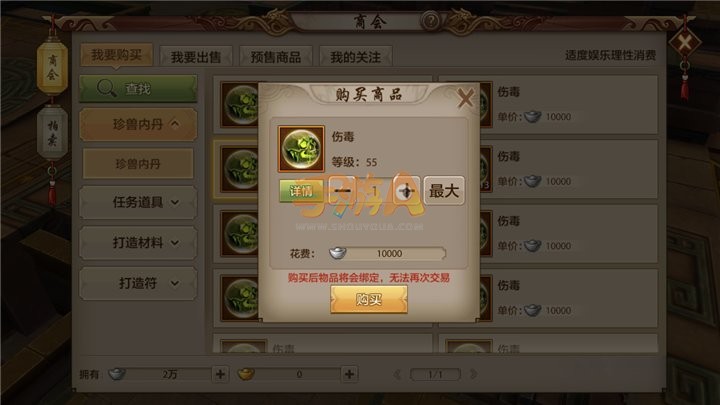Click the 伤毒 item icon in purchase dialog
The height and width of the screenshot is (405, 720).
[x=301, y=149]
